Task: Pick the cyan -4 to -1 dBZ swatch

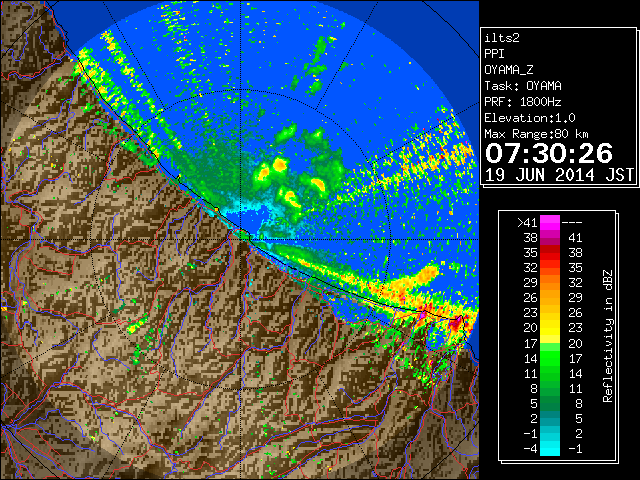Action: tap(550, 449)
